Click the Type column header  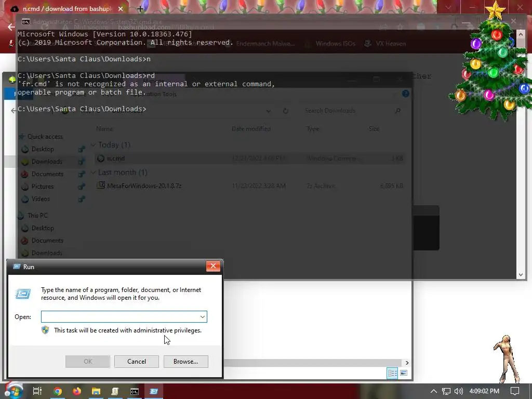tap(312, 129)
